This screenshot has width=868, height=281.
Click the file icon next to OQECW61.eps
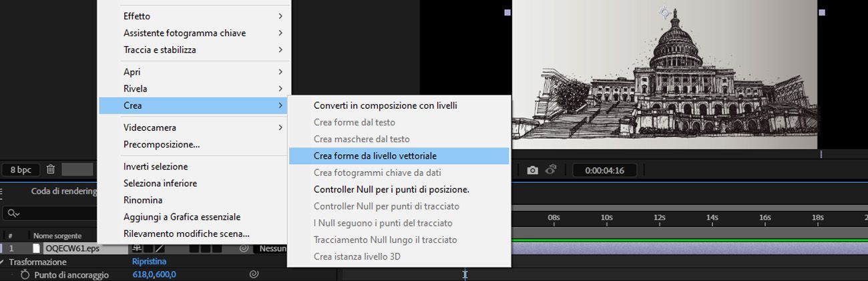(37, 248)
